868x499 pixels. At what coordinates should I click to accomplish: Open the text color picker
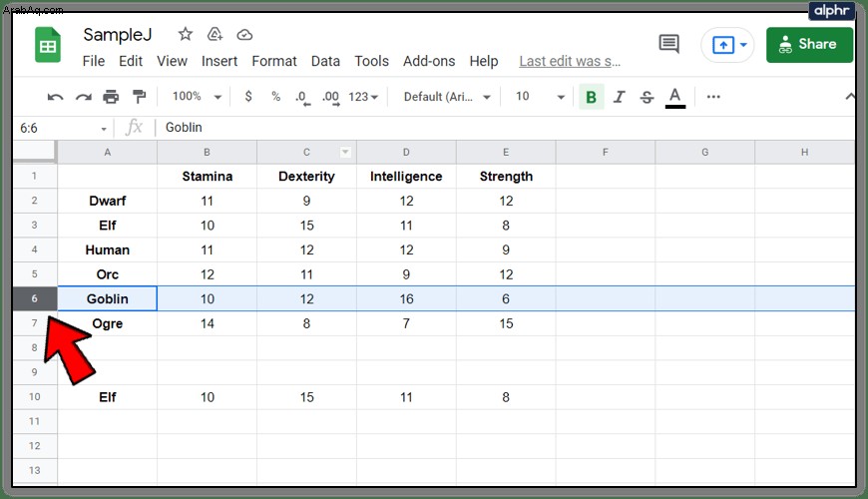coord(674,98)
